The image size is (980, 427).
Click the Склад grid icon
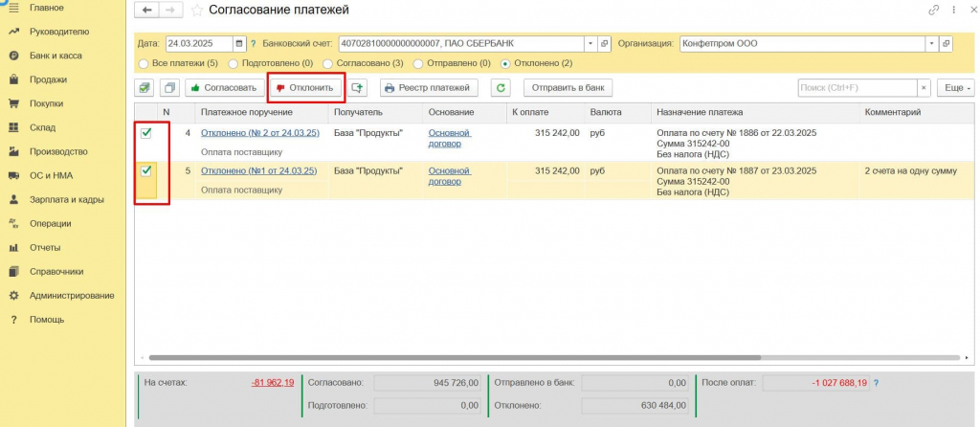(13, 127)
